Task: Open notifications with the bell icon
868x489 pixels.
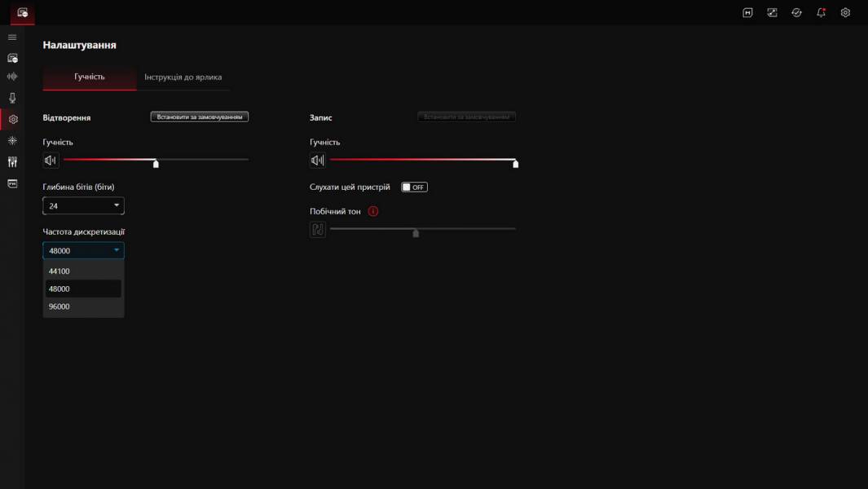Action: (x=821, y=13)
